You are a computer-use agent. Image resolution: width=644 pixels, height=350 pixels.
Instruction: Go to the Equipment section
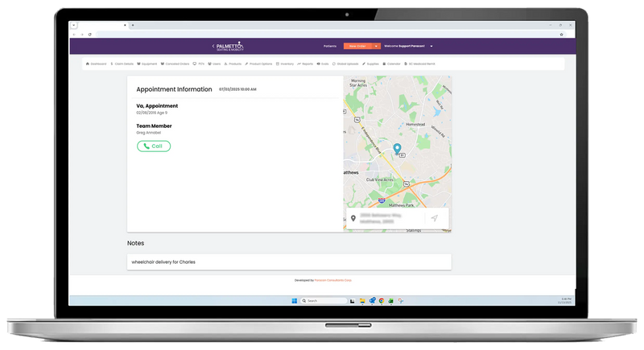147,64
